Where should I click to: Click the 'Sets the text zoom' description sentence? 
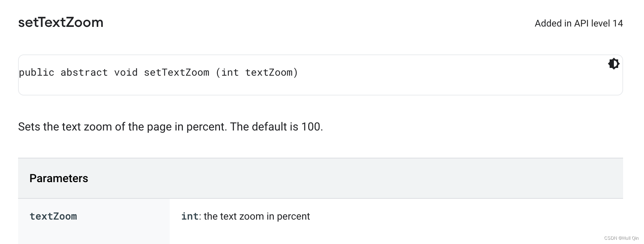pos(122,127)
